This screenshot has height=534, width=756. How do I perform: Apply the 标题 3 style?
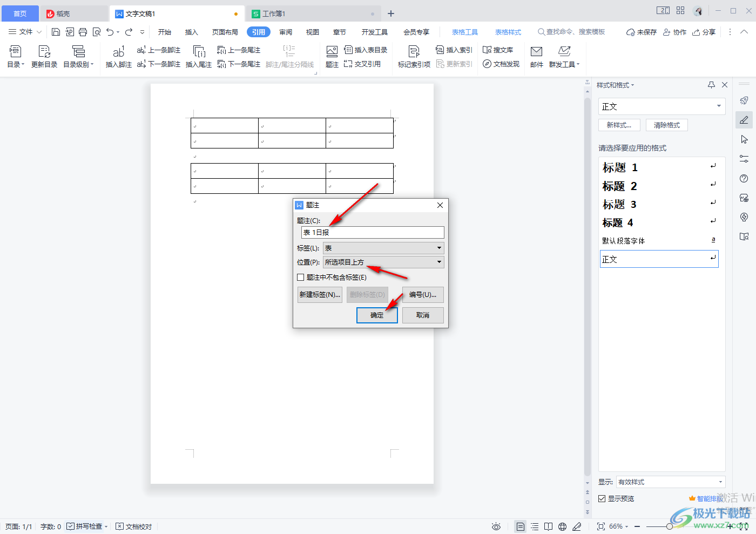click(659, 204)
